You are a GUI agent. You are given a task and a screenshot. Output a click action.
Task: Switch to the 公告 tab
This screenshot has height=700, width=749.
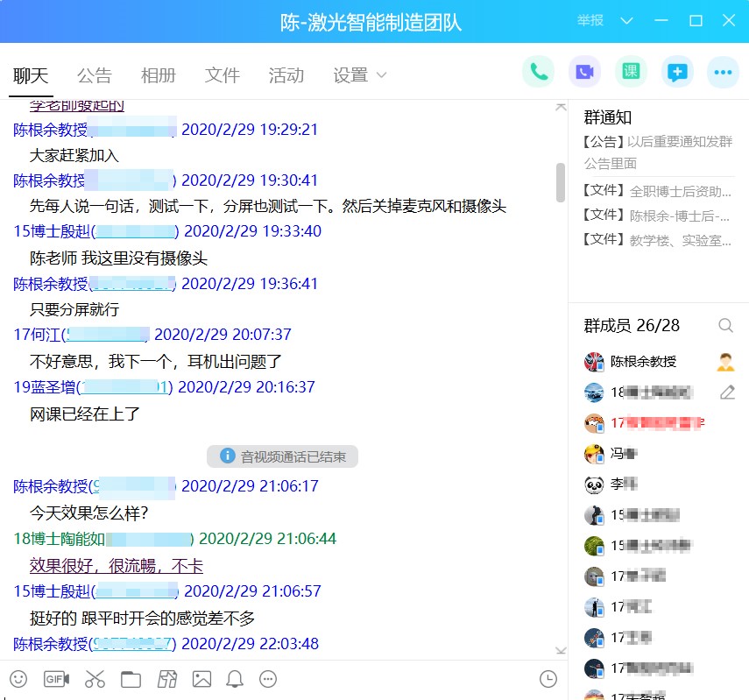95,75
